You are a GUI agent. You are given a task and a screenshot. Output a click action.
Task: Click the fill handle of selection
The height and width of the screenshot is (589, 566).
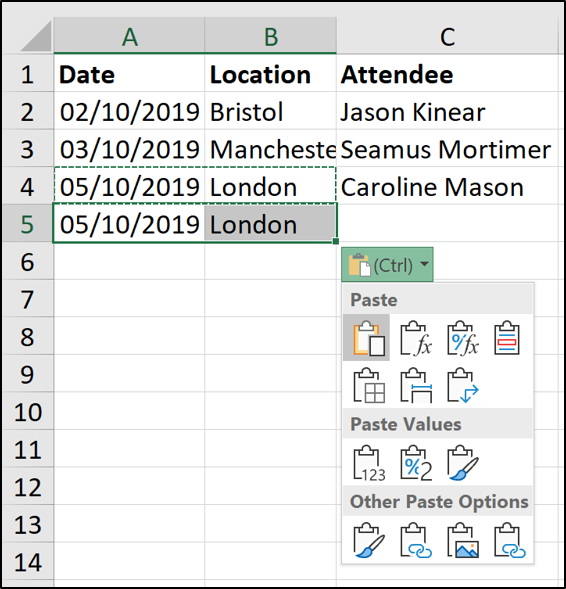pyautogui.click(x=336, y=241)
